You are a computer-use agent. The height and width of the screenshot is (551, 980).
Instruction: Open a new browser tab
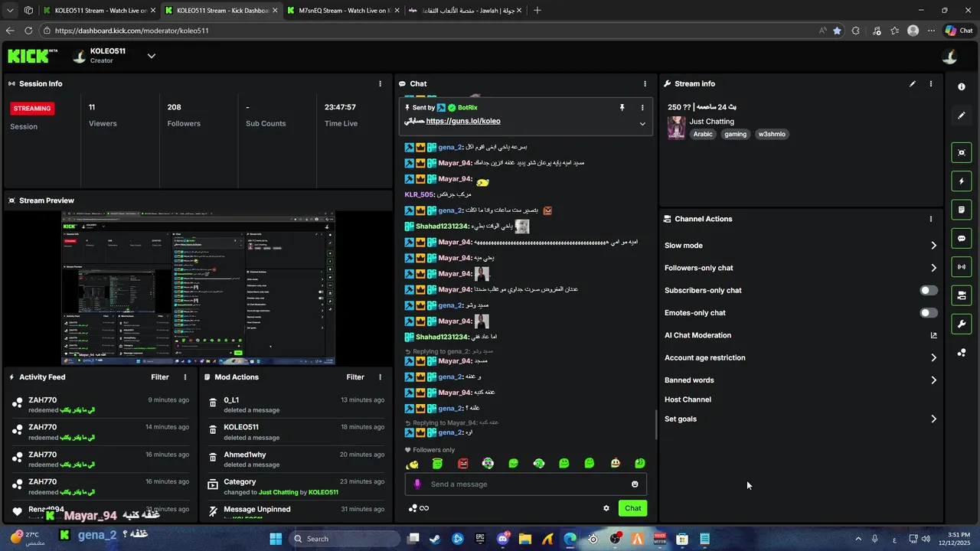tap(537, 11)
